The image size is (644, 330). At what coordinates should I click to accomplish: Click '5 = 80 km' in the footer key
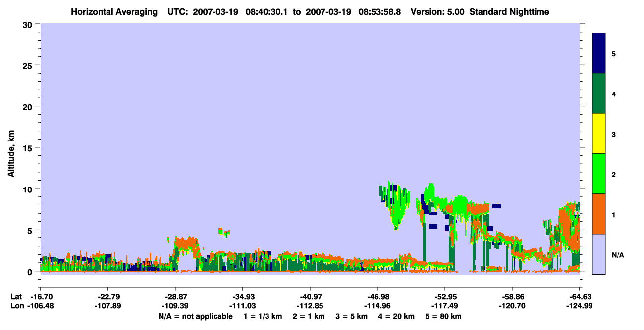coord(444,316)
